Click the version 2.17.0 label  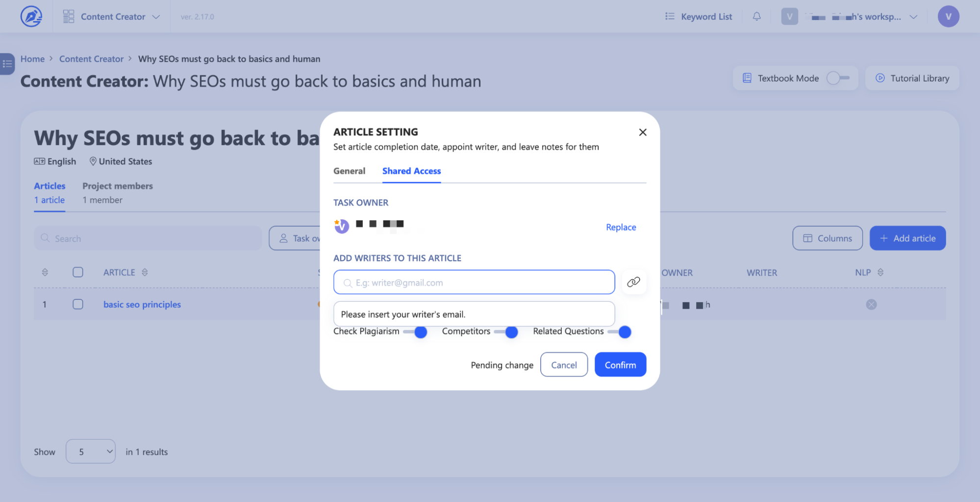tap(197, 17)
